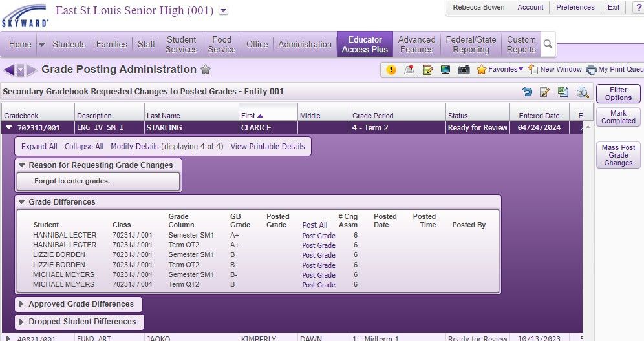Open the Favorites dropdown menu
The image size is (644, 341).
[x=500, y=70]
